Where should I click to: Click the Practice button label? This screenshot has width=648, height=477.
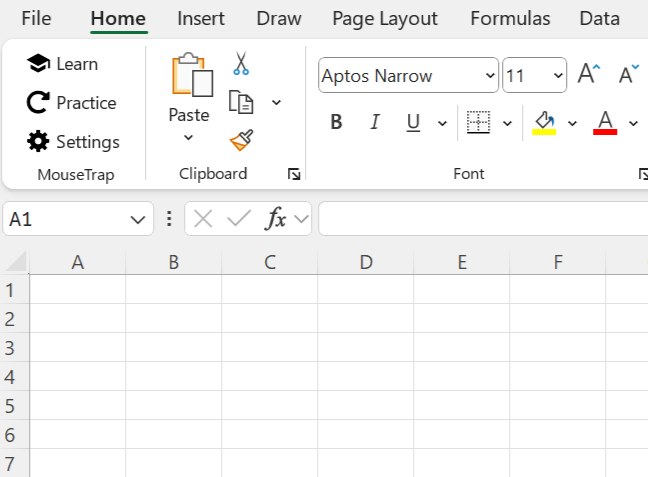(x=86, y=103)
